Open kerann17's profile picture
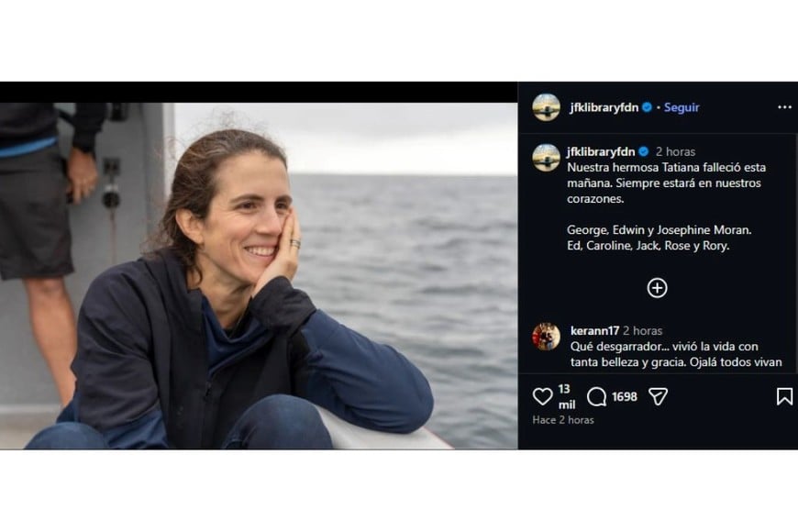Screen dimensions: 798x532 [547, 337]
